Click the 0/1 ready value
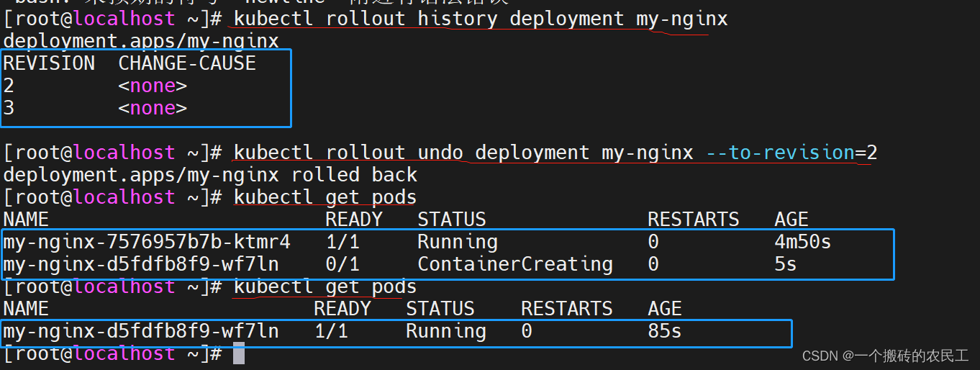 342,264
